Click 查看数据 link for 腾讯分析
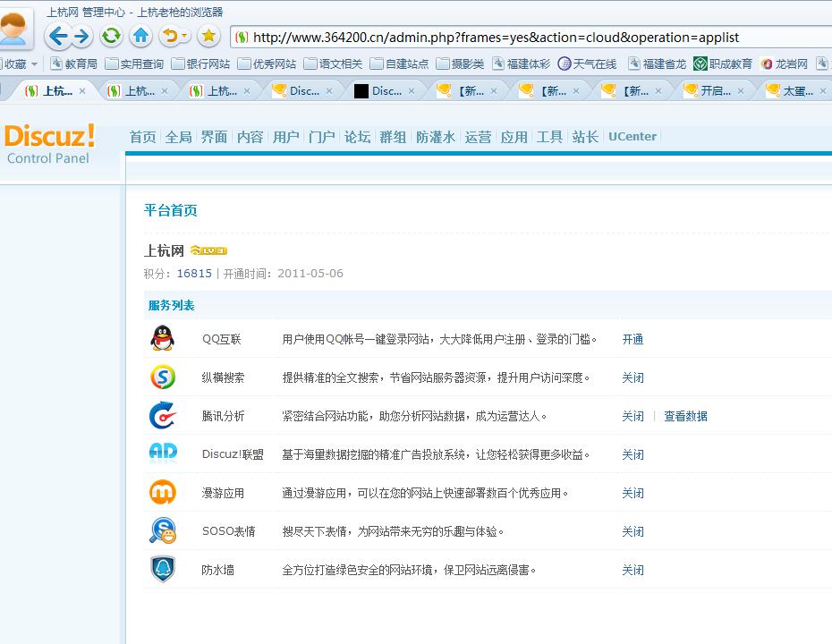The height and width of the screenshot is (644, 832). pyautogui.click(x=685, y=417)
